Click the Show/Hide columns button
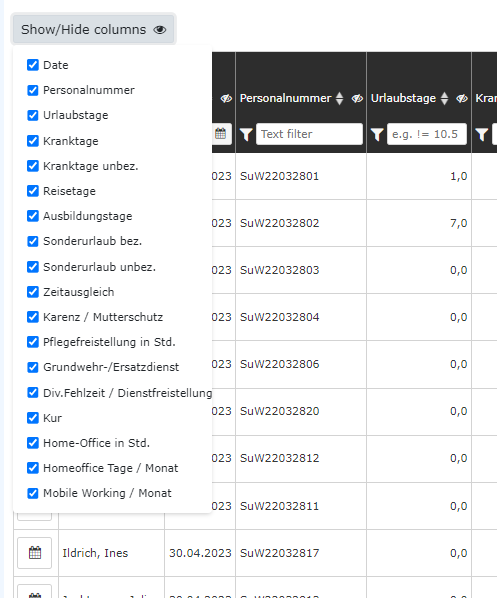The width and height of the screenshot is (497, 598). point(93,29)
